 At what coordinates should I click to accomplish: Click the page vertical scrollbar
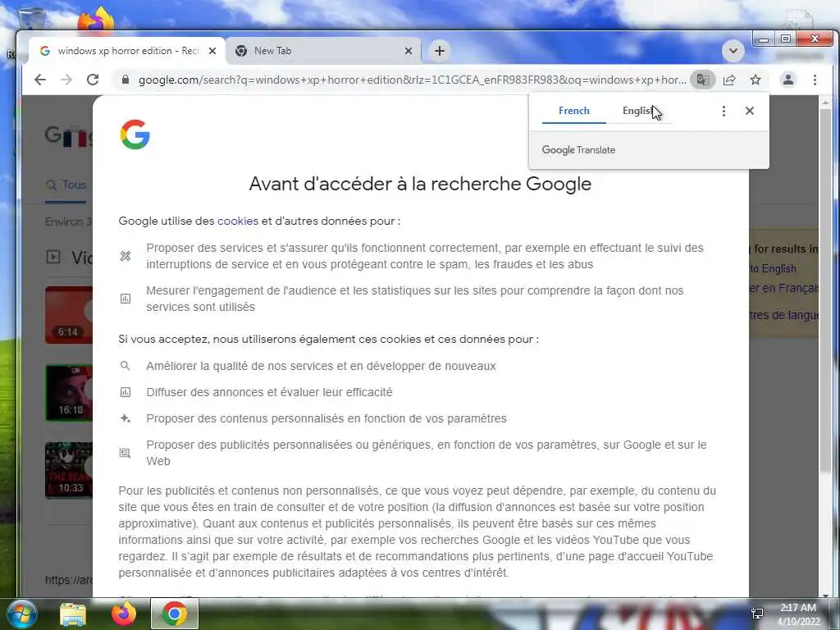click(x=825, y=290)
